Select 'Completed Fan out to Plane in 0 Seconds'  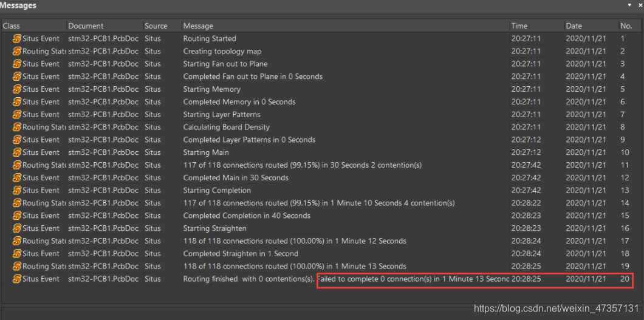253,77
